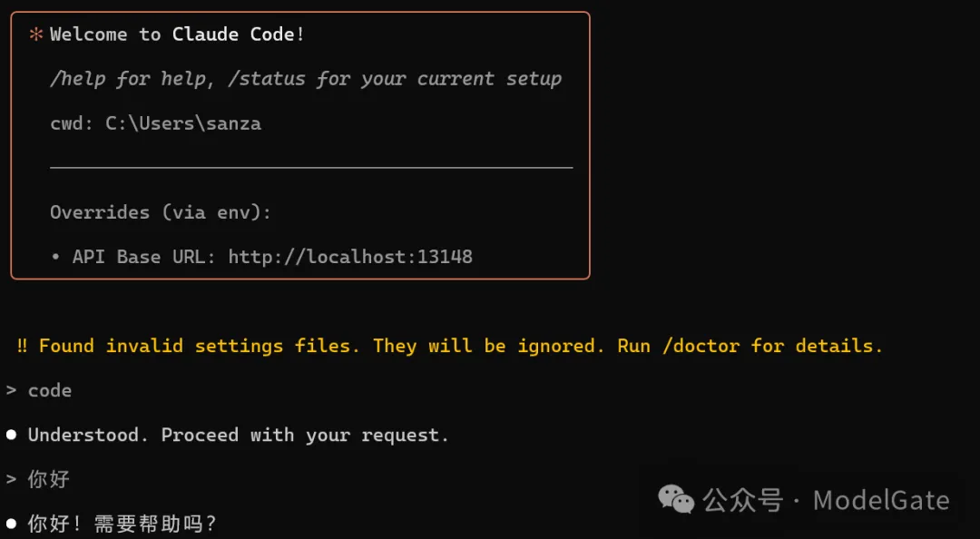The height and width of the screenshot is (539, 980).
Task: Click the reply "你好！需要帮助吗？"
Action: [x=122, y=524]
